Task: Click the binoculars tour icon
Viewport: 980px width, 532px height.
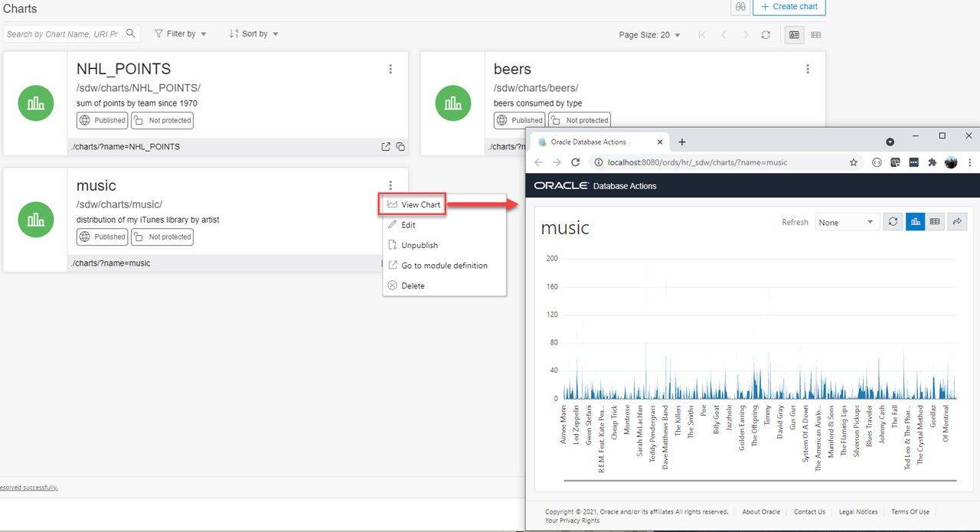Action: click(740, 7)
